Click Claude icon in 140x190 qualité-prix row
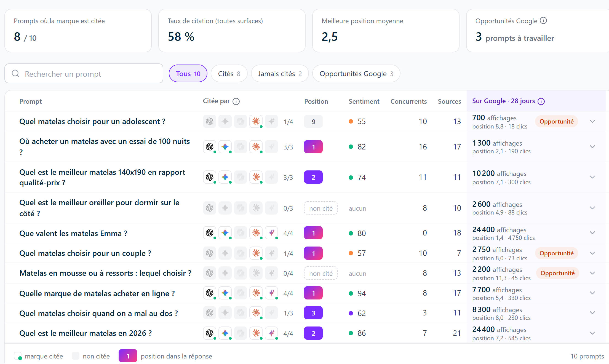Image resolution: width=609 pixels, height=364 pixels. click(x=256, y=177)
